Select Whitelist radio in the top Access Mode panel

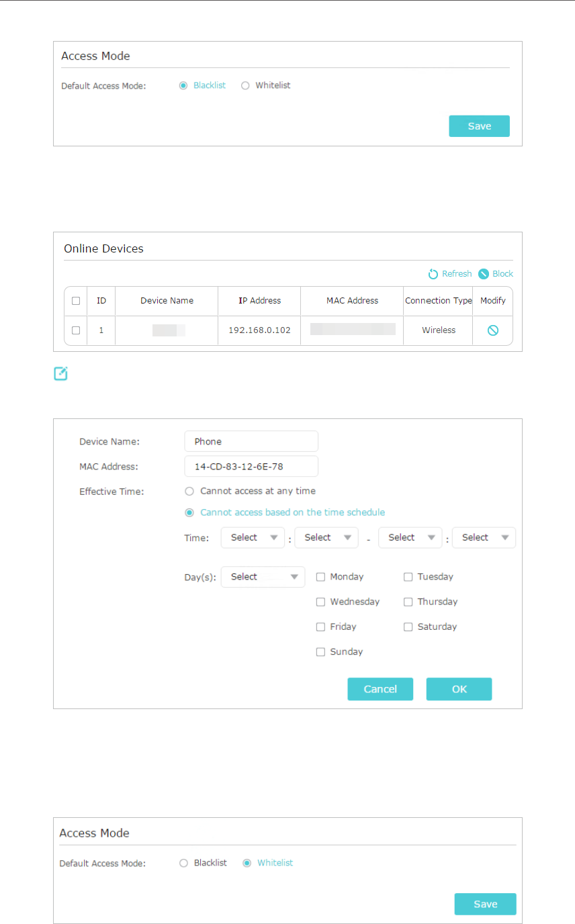[x=245, y=86]
